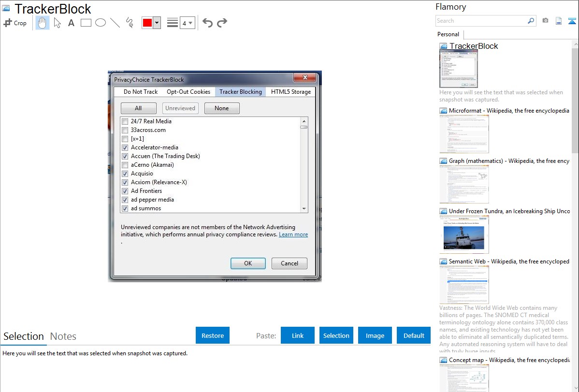Screen dimensions: 579x392
Task: Uncheck the Acxiom (Relevance-X) checkbox
Action: (125, 183)
